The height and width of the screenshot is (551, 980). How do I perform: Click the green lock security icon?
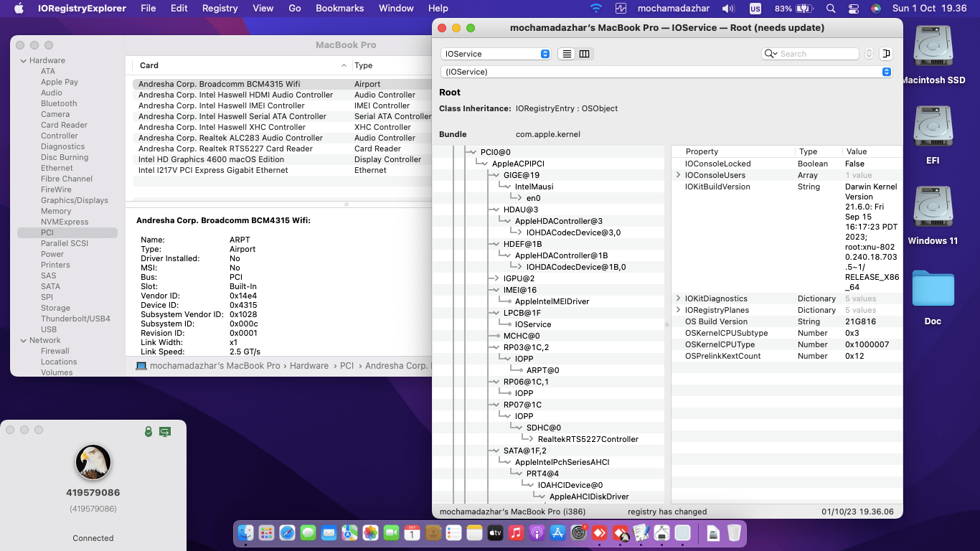(x=149, y=431)
